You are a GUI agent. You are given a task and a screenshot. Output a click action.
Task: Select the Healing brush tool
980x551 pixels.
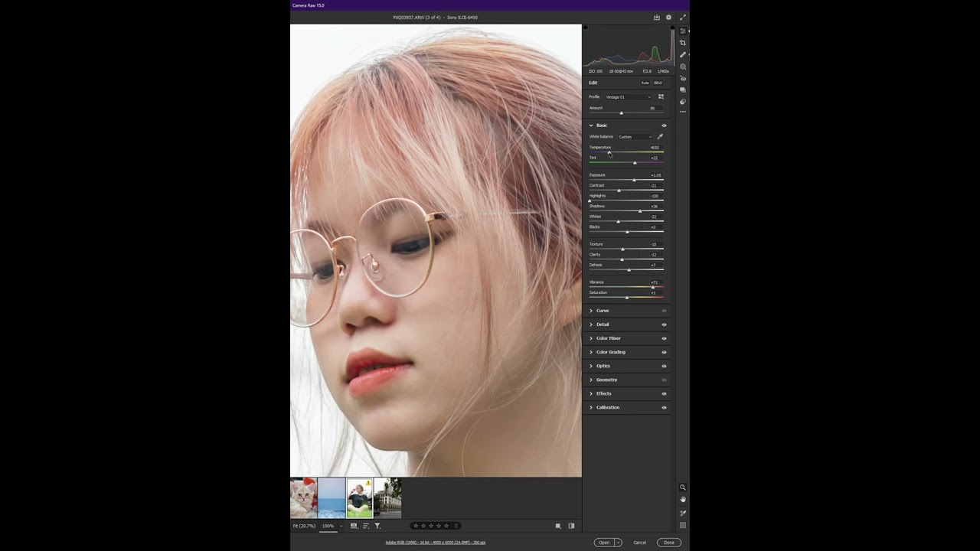(x=683, y=54)
